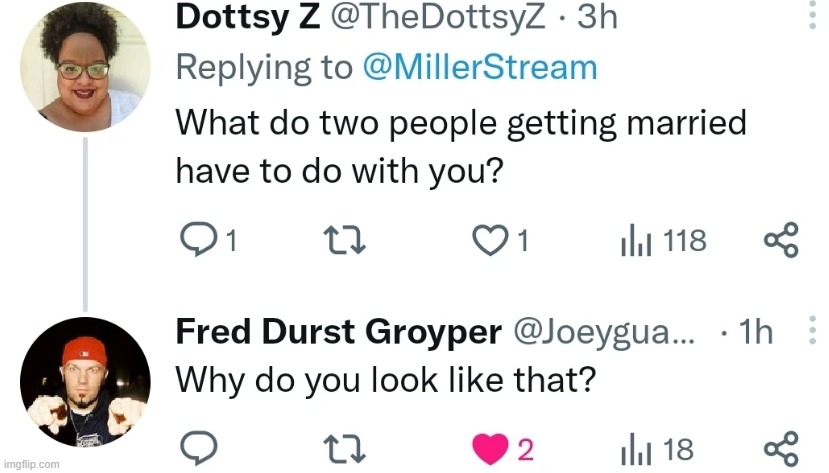
Task: Reply to Fred Durst Groyper's tweet
Action: pyautogui.click(x=198, y=448)
